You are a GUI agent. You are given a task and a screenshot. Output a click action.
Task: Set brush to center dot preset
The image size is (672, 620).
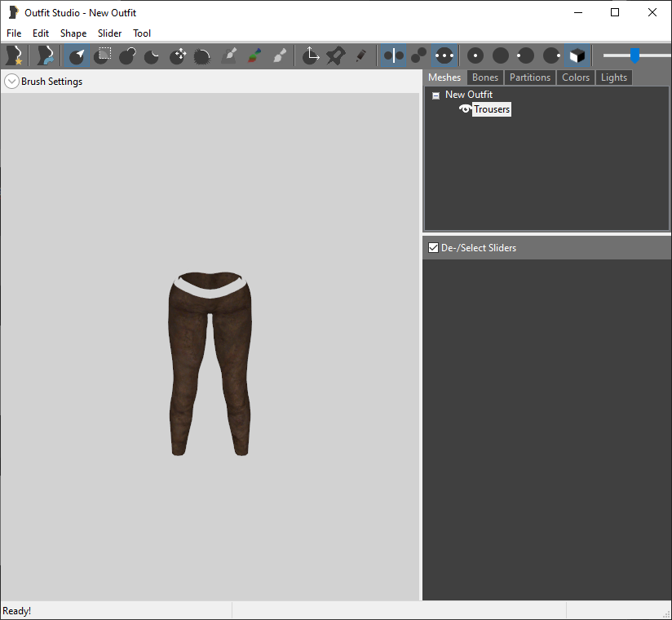(x=475, y=55)
